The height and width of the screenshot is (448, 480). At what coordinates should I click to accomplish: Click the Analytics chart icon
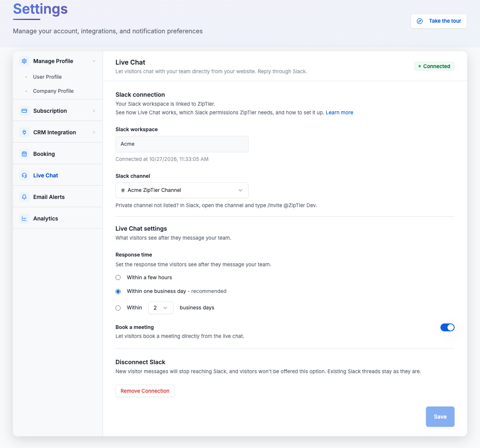tap(24, 219)
